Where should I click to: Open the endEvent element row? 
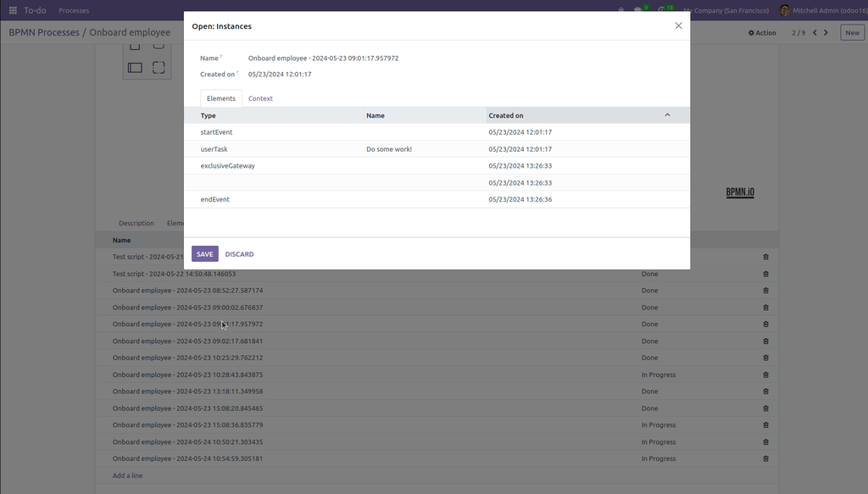pos(437,200)
